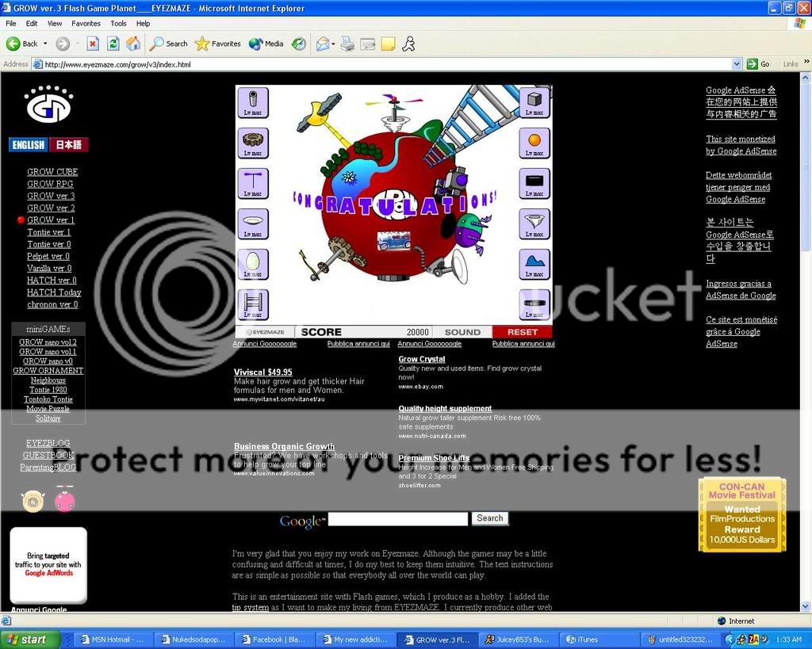This screenshot has width=812, height=649.
Task: Expand the address bar dropdown arrow
Action: (737, 64)
